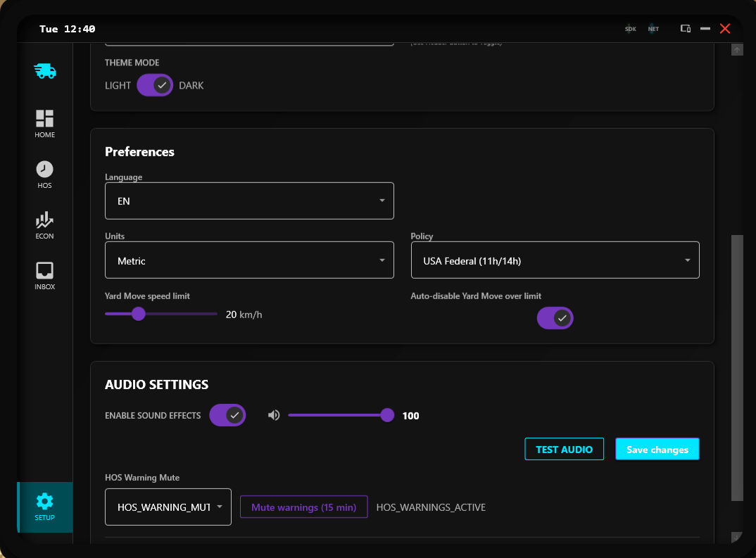Screen dimensions: 756x558
Task: Click the NET status indicator
Action: click(x=653, y=29)
